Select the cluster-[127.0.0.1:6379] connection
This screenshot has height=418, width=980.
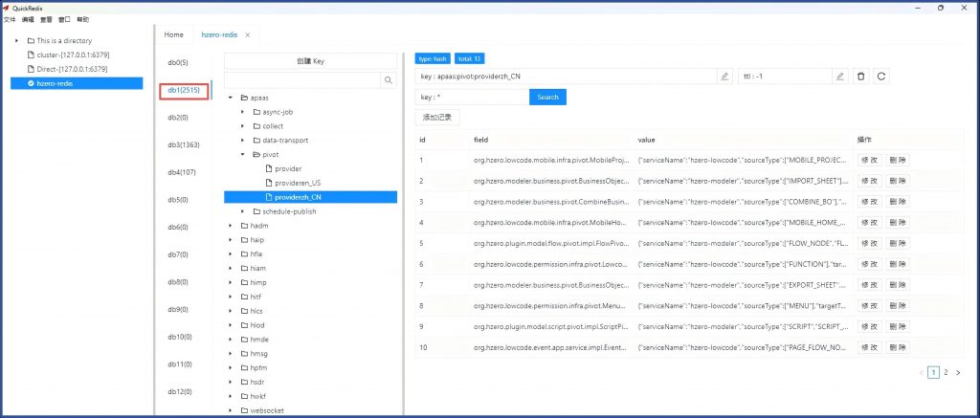tap(65, 55)
